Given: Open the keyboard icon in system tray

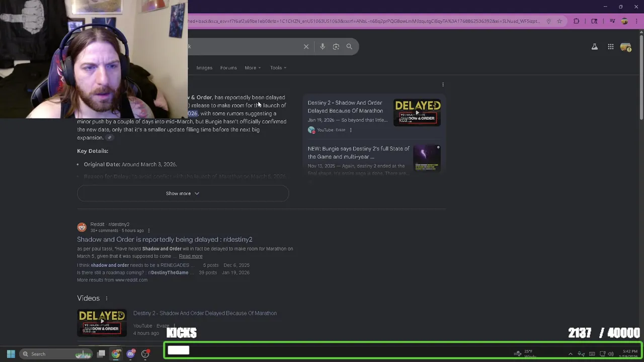Looking at the screenshot, I should (x=592, y=354).
